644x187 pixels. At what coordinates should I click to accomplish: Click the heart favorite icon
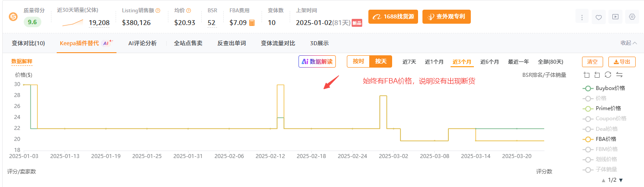coord(599,17)
